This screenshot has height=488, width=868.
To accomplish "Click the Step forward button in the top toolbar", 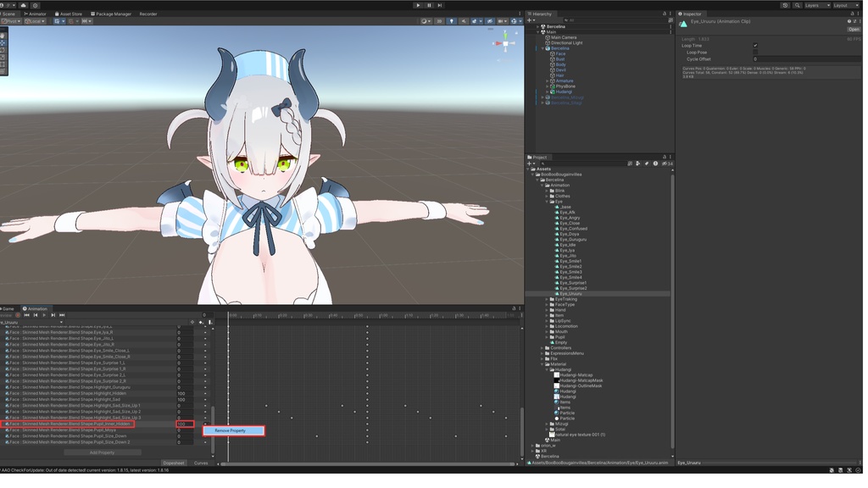I will (x=440, y=5).
